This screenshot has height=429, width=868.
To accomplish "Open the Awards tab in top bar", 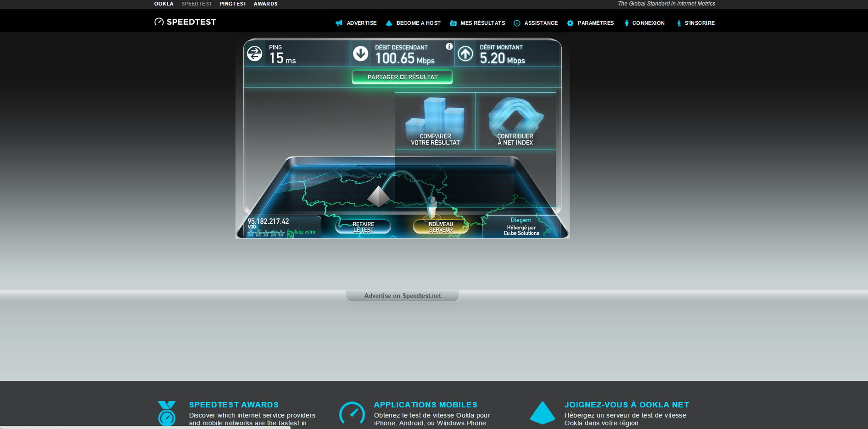I will point(265,4).
